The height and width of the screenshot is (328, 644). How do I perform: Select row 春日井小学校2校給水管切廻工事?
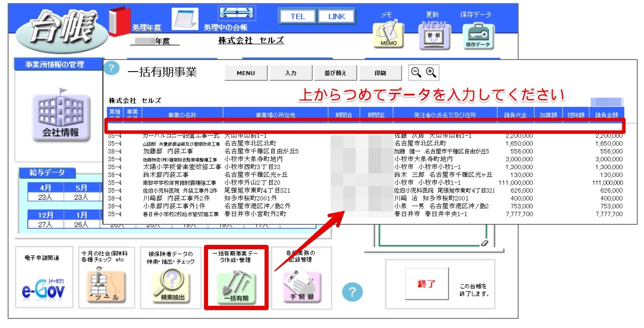pyautogui.click(x=365, y=214)
